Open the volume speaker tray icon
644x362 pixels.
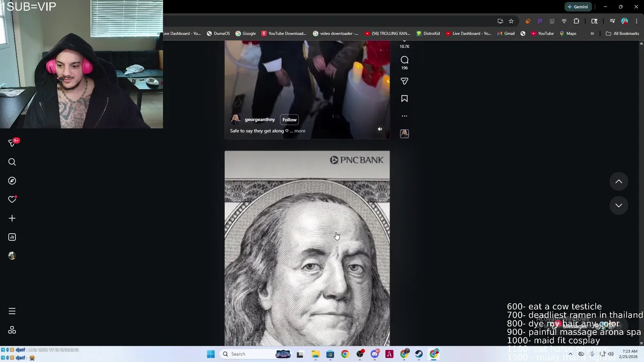pyautogui.click(x=611, y=354)
